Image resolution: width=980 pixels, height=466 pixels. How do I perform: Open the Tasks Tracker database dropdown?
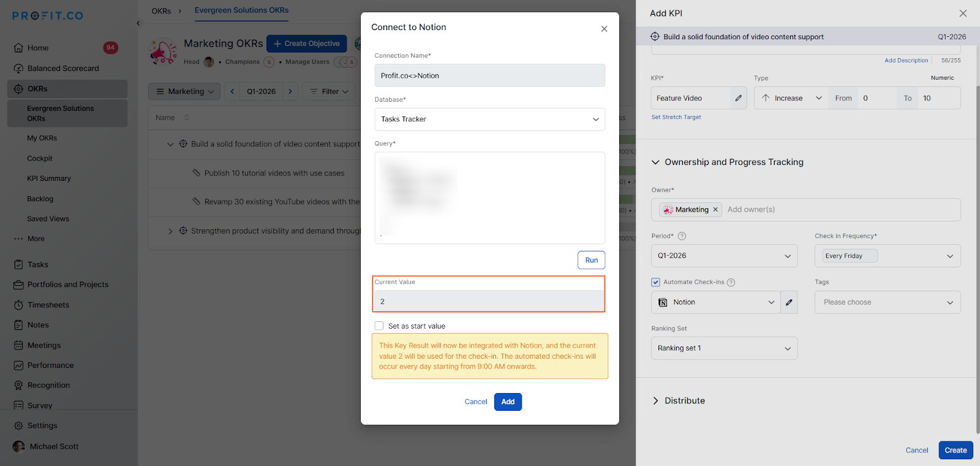point(490,120)
